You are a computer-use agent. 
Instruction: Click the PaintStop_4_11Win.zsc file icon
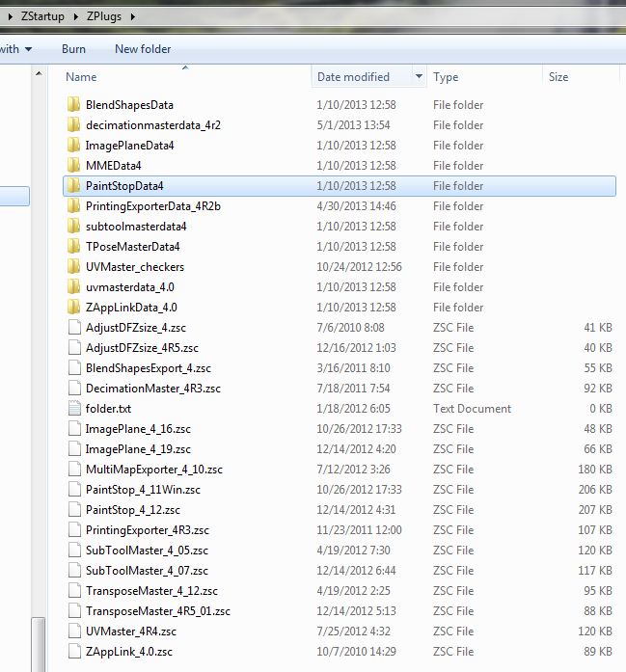coord(74,489)
